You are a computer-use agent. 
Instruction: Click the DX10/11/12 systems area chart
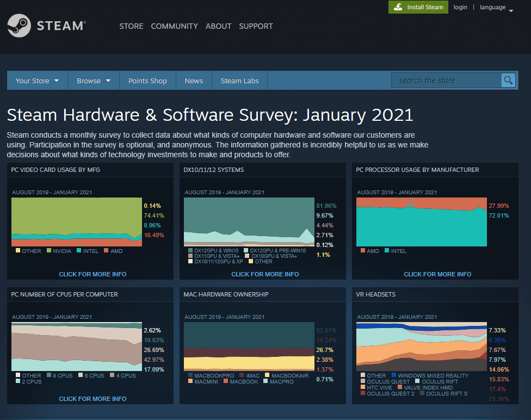249,222
